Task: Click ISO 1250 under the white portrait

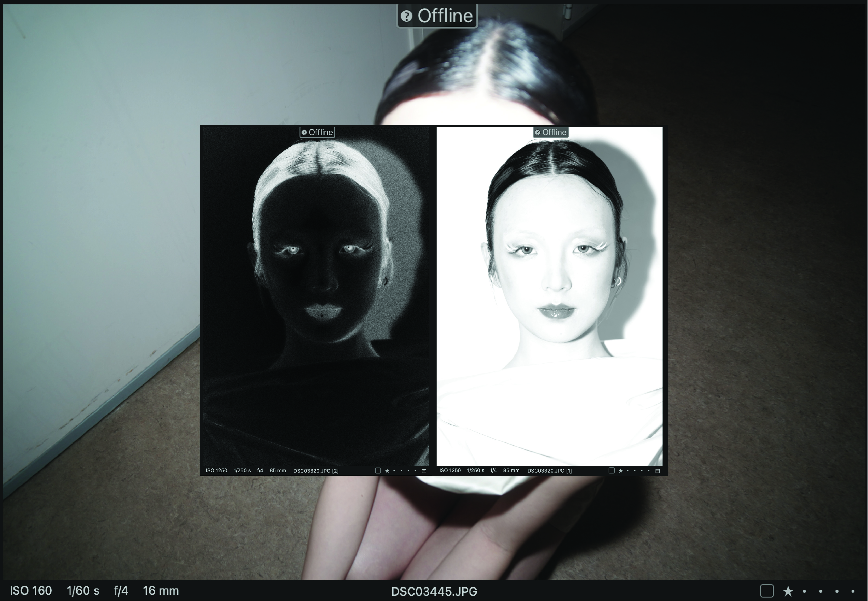Action: point(450,471)
